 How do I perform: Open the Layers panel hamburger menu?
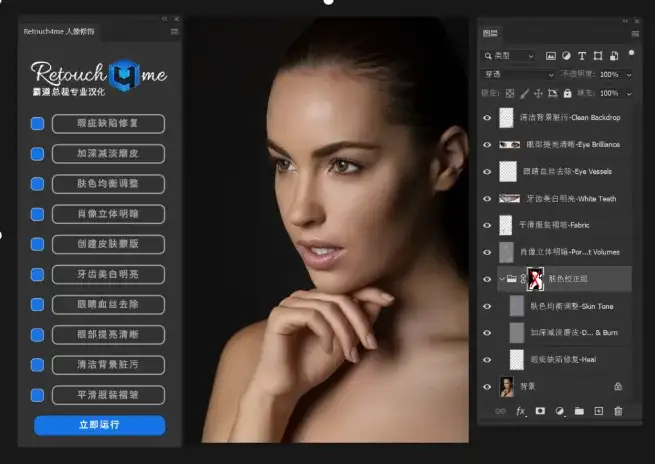pyautogui.click(x=632, y=33)
